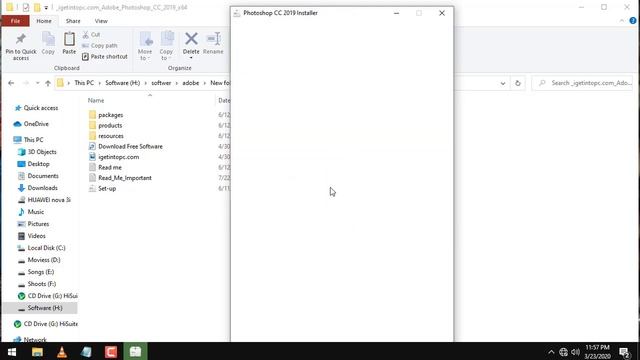Open File Explorer from taskbar
Screen dimensions: 640x360
pyautogui.click(x=37, y=351)
